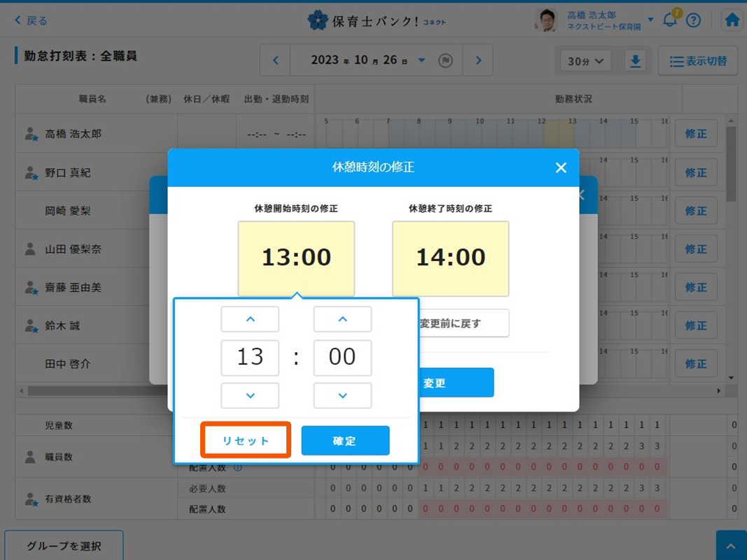Select the 14:00 break end time box

click(x=450, y=258)
